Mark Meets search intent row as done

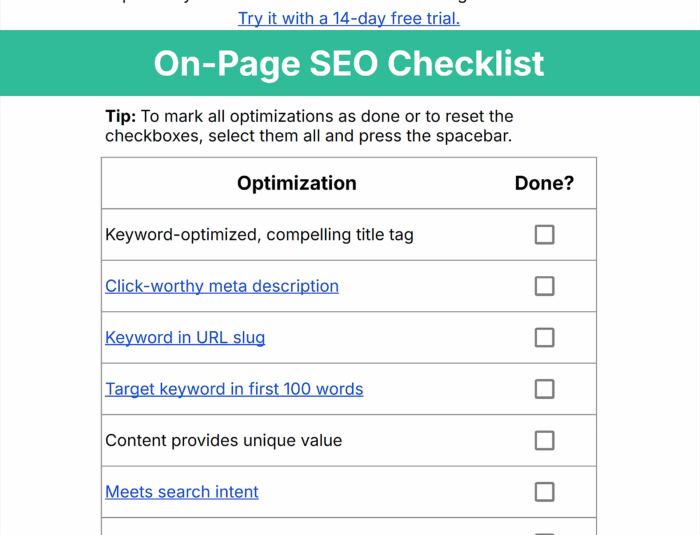pyautogui.click(x=544, y=492)
